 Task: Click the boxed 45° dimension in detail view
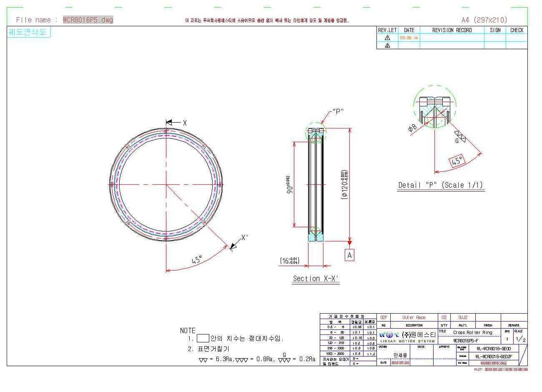pyautogui.click(x=457, y=161)
